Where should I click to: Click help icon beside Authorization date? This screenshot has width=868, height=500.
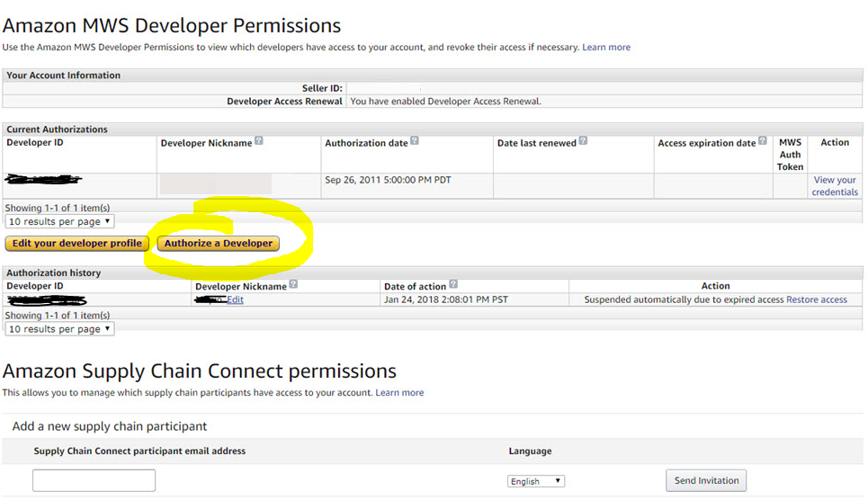point(415,141)
